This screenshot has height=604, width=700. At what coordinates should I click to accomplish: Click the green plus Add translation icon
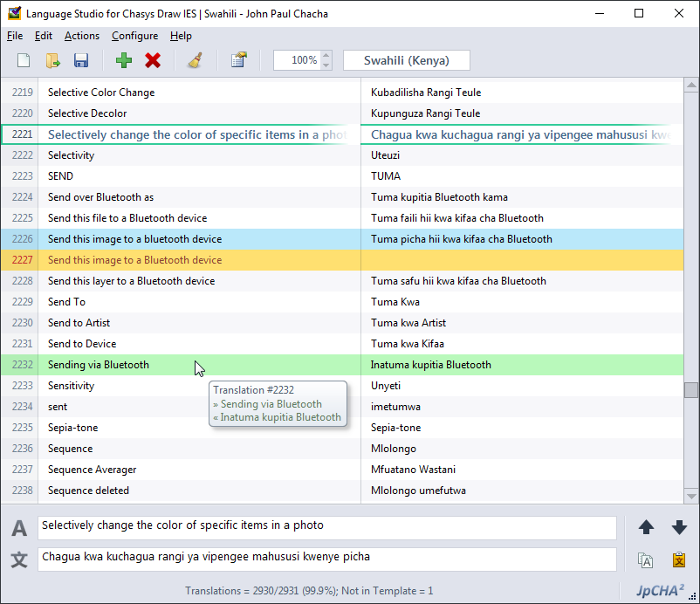(x=124, y=60)
